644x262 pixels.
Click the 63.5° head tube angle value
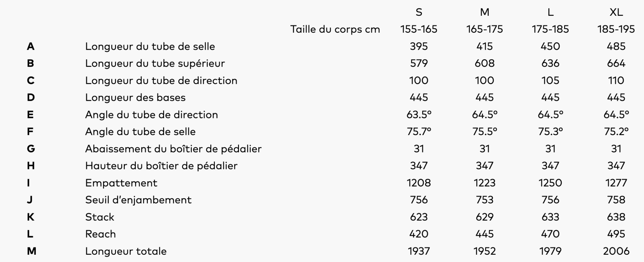point(419,115)
